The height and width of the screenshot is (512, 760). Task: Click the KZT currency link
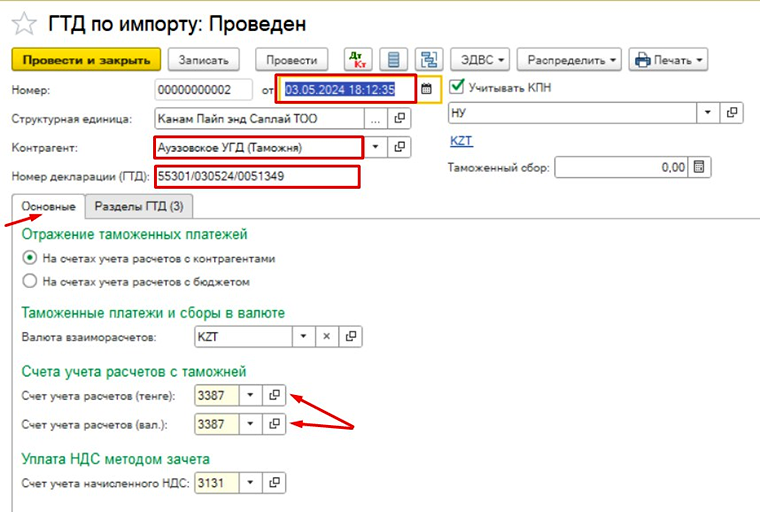click(461, 142)
